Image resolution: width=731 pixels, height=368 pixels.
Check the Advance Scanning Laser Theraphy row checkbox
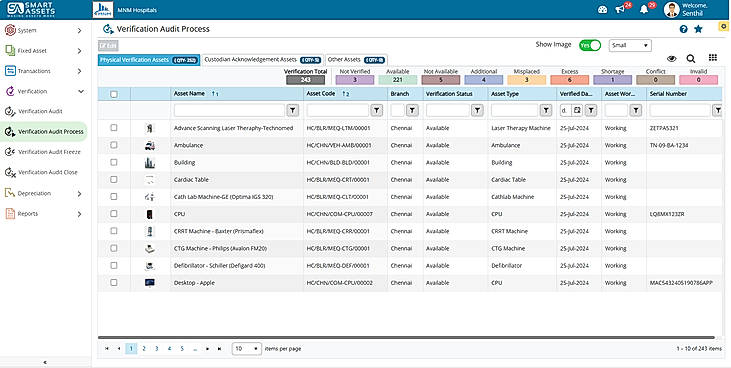pyautogui.click(x=114, y=127)
